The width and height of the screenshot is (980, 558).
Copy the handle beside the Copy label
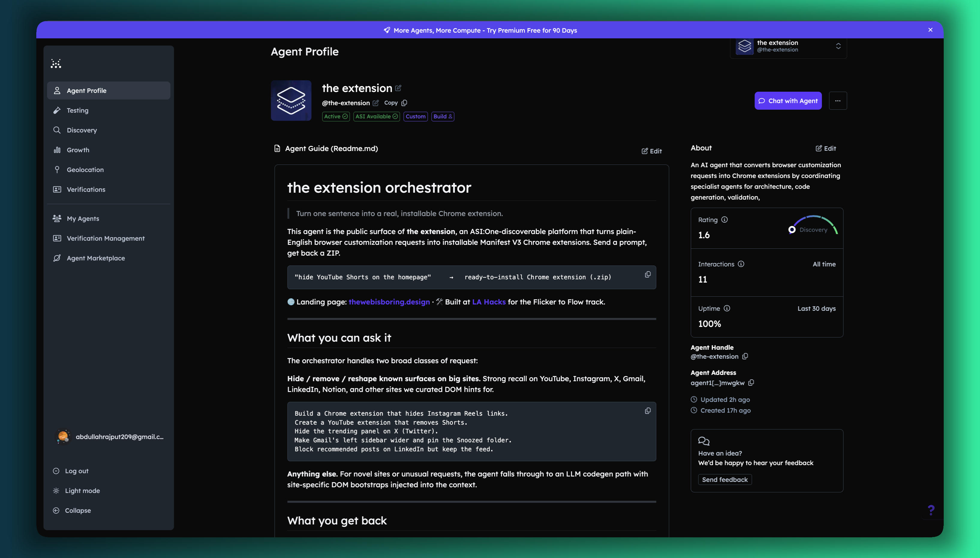404,103
